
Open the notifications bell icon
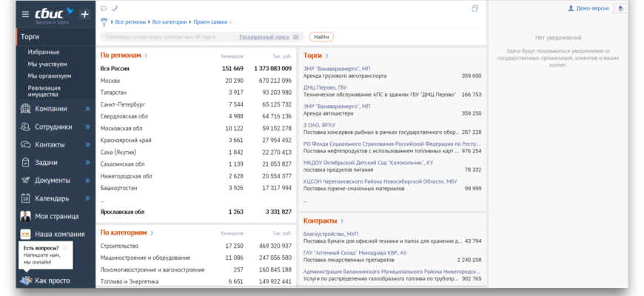(620, 8)
